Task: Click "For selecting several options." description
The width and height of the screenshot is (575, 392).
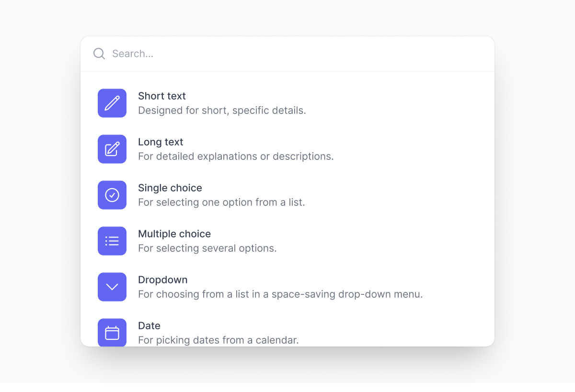Action: pos(207,248)
